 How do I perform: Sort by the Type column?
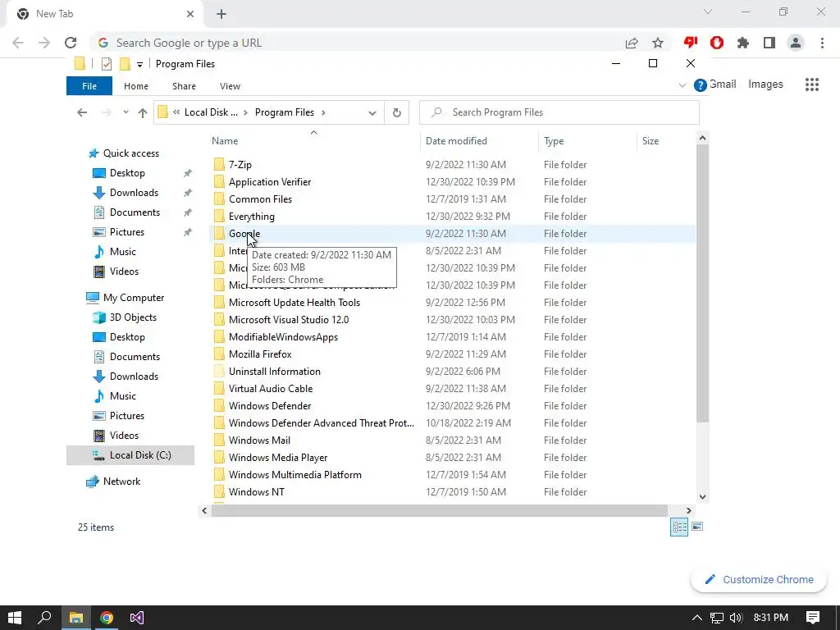click(587, 141)
